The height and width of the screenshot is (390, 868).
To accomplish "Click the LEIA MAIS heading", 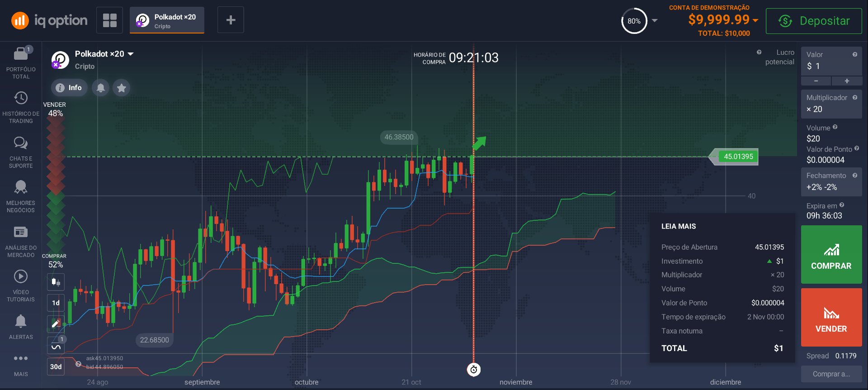I will (679, 226).
